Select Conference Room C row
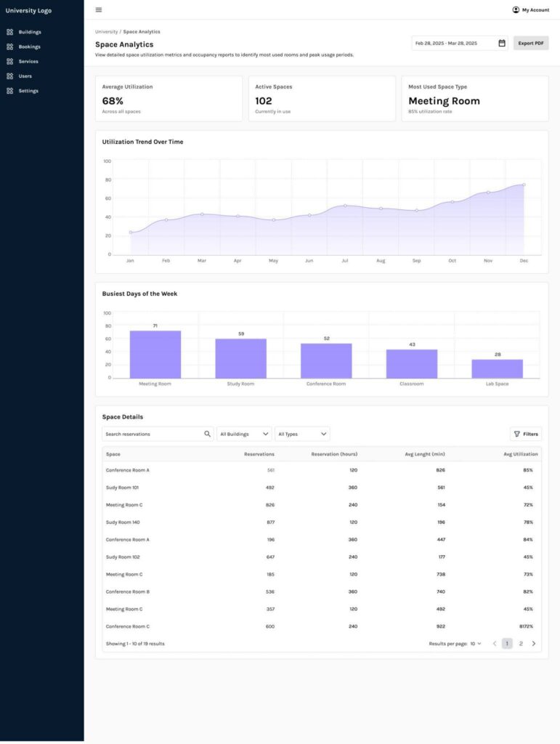 pyautogui.click(x=322, y=626)
